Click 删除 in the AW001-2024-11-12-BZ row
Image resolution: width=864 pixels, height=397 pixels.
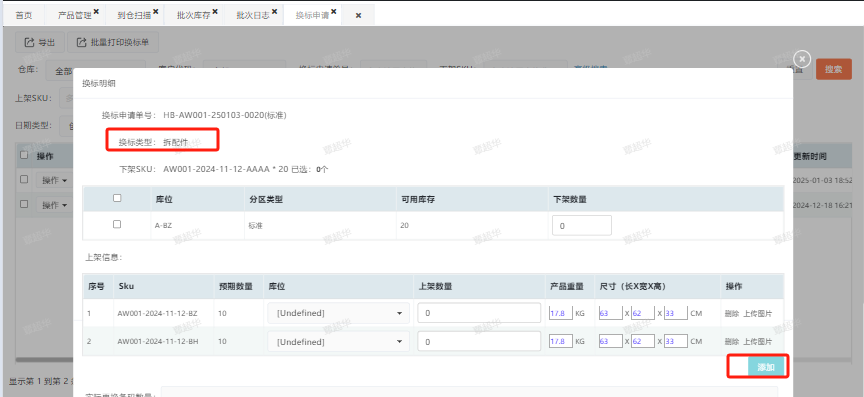732,313
